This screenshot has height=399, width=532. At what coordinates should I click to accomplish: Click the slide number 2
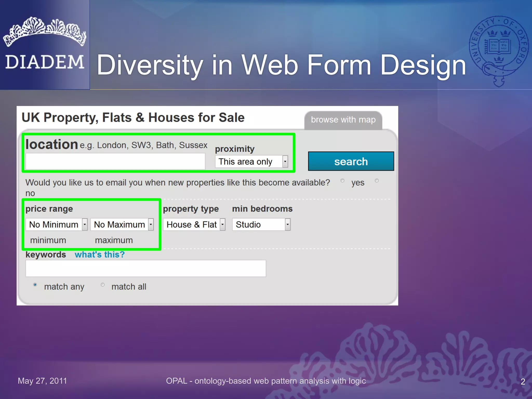point(523,381)
